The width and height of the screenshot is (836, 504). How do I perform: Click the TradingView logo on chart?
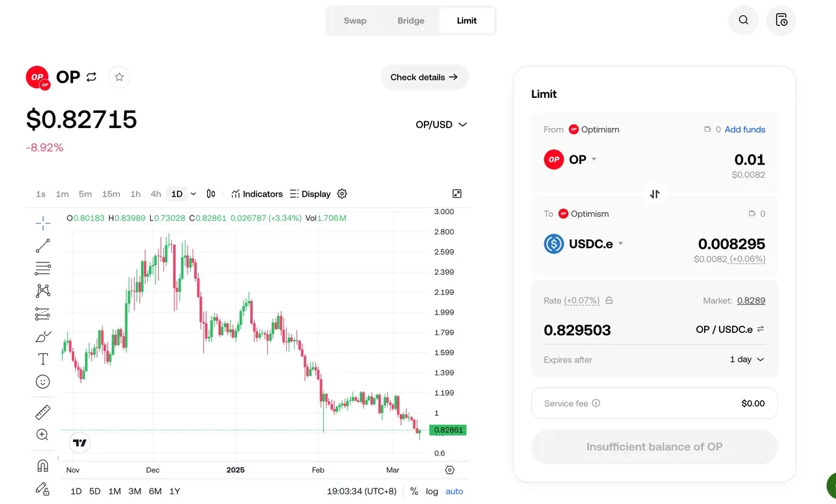[x=80, y=443]
